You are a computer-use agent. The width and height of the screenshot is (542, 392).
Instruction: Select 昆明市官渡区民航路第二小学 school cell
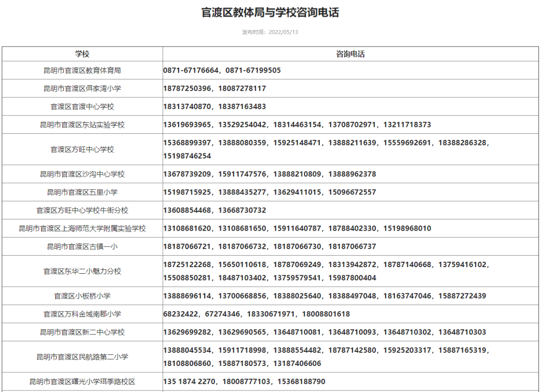coord(82,357)
